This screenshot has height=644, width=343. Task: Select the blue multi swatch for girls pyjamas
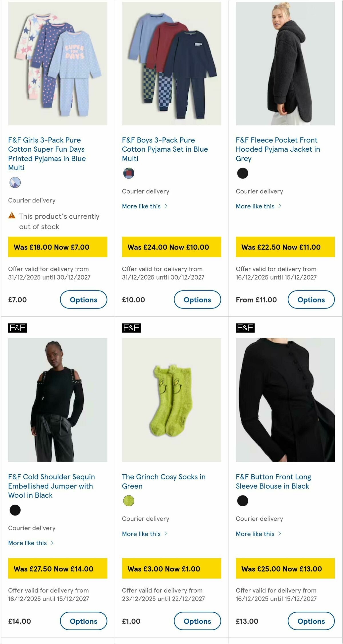(15, 182)
